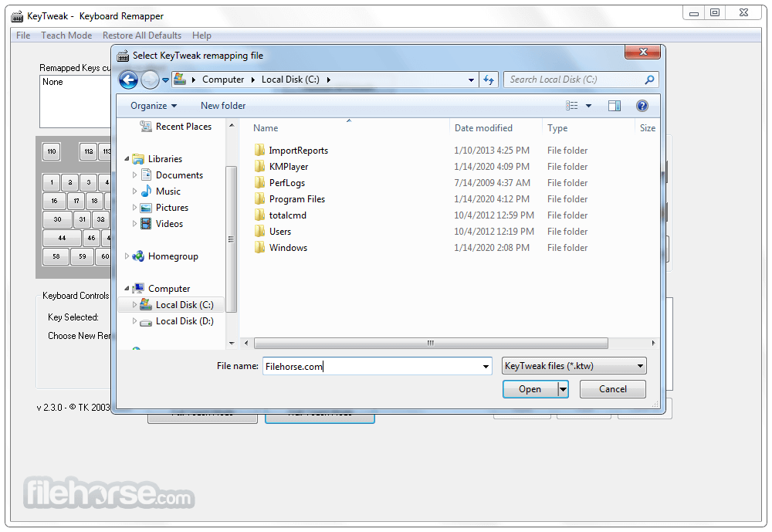Click keyboard key 30 in KeyTweak window

click(58, 220)
